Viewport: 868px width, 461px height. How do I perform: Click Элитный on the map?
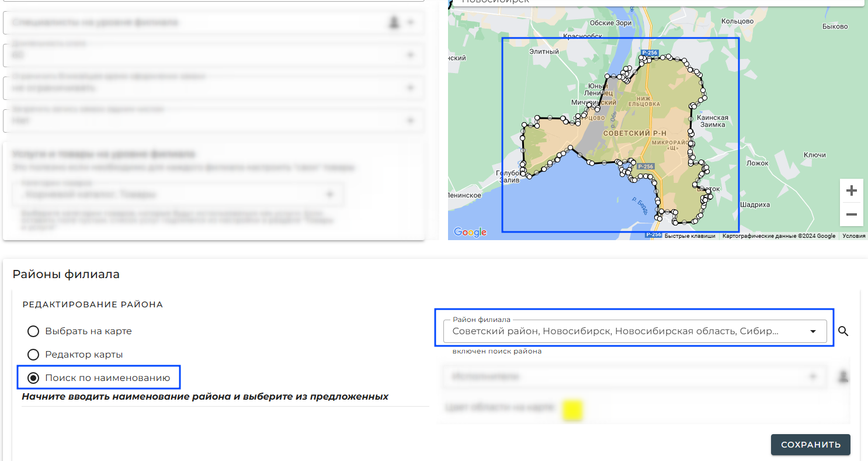pyautogui.click(x=544, y=51)
